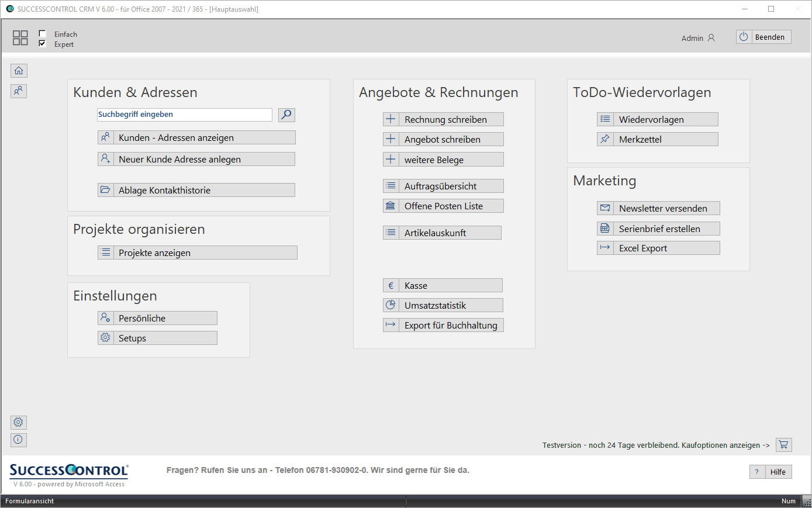Click the settings gear icon at bottom left
Viewport: 812px width, 508px height.
coord(19,422)
